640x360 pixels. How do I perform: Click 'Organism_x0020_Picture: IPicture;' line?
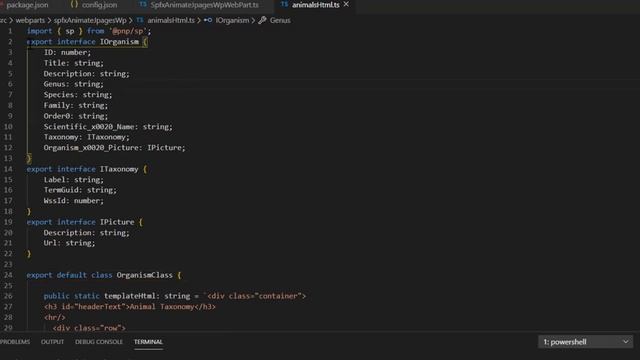[x=115, y=148]
